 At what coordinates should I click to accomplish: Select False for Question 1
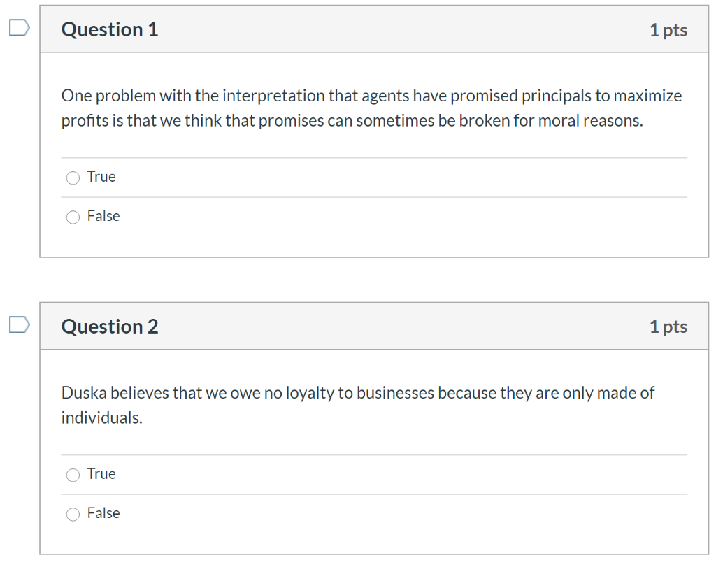(x=73, y=217)
